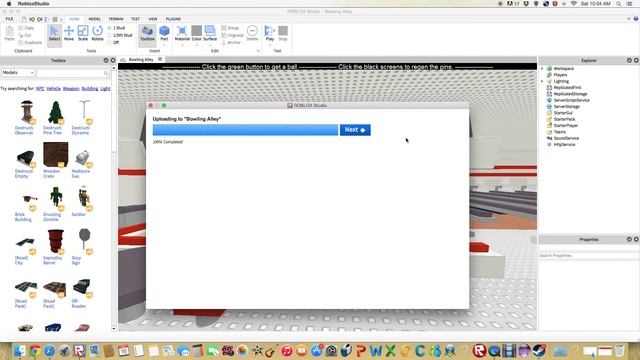Expand the Workspace tree node

tap(542, 69)
